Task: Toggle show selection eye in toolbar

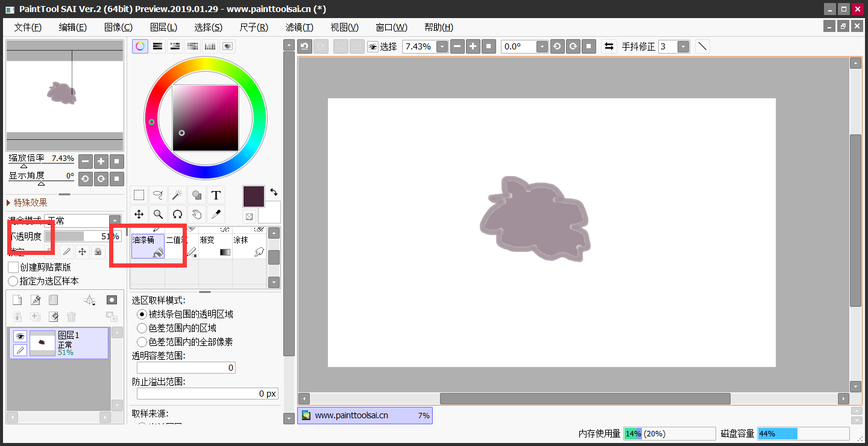Action: tap(373, 46)
